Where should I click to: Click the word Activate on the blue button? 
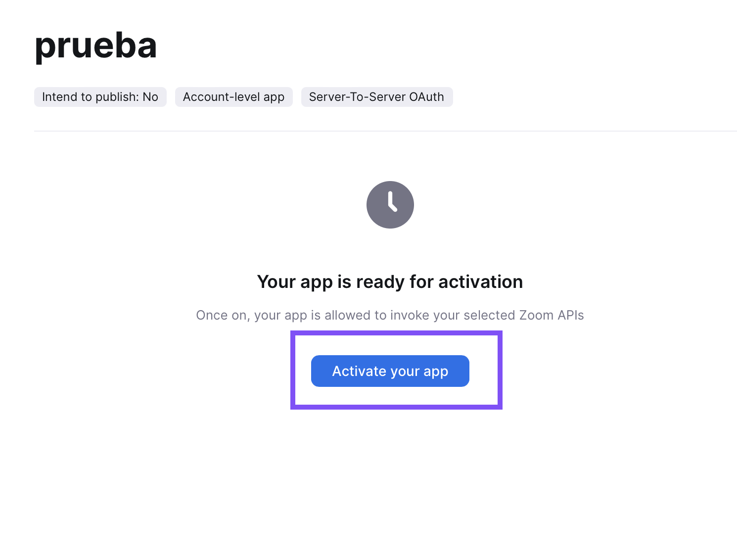[x=359, y=371]
